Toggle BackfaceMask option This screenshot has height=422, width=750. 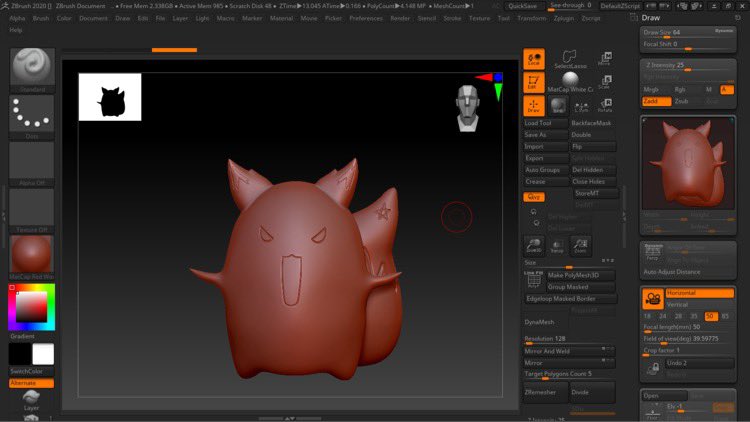pyautogui.click(x=593, y=123)
